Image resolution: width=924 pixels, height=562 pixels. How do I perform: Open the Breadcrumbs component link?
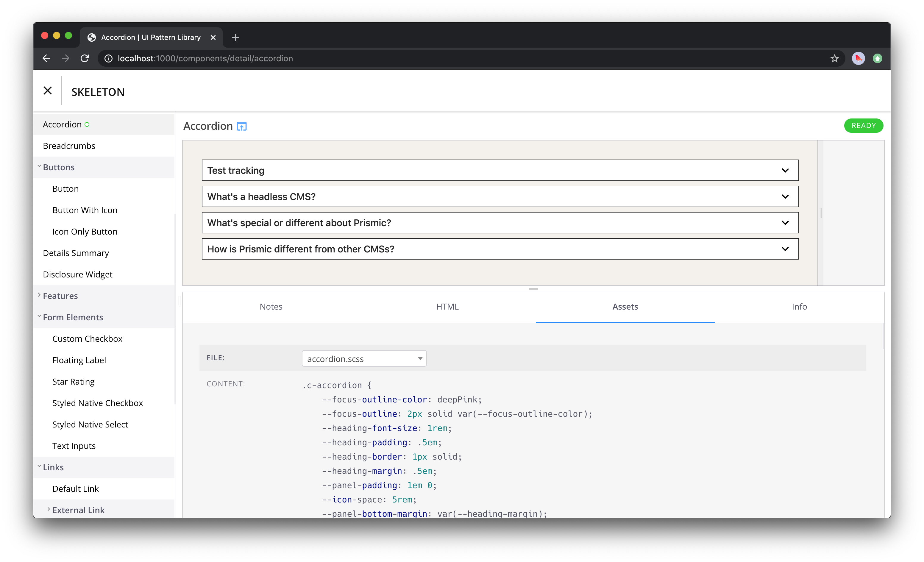[69, 146]
